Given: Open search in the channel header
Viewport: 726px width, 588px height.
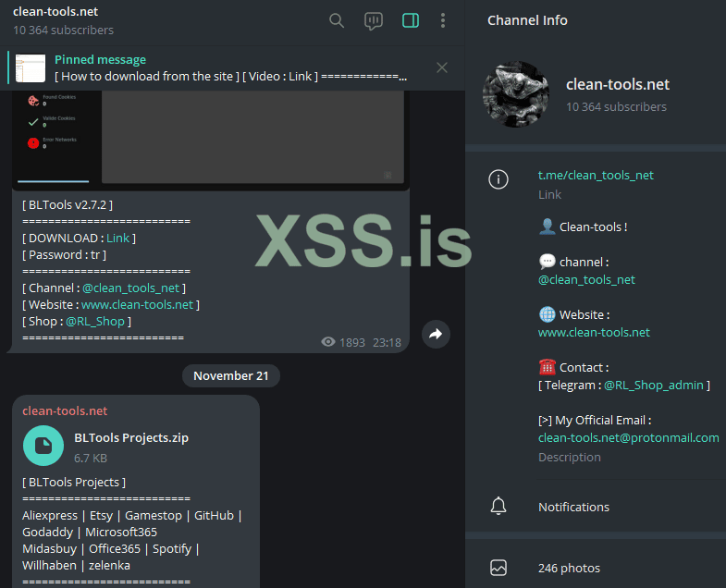Looking at the screenshot, I should pos(337,21).
